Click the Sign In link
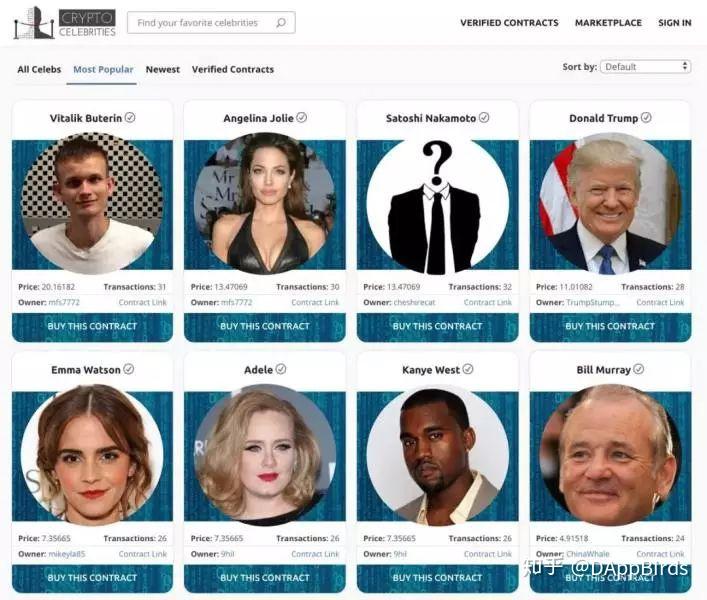The width and height of the screenshot is (707, 600). click(675, 23)
